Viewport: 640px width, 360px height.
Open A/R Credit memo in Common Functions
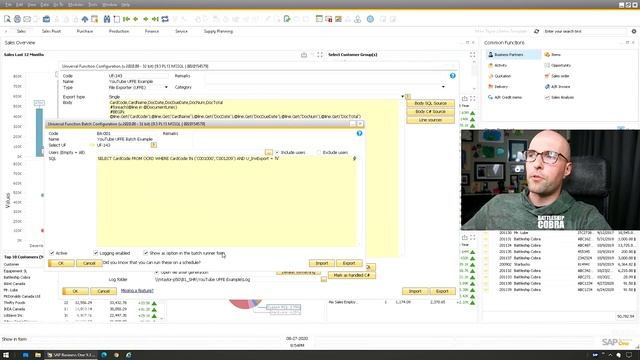coord(505,97)
